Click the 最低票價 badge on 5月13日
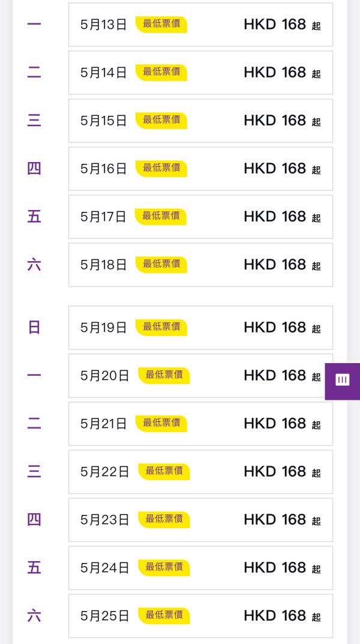Image resolution: width=360 pixels, height=644 pixels. [x=161, y=25]
